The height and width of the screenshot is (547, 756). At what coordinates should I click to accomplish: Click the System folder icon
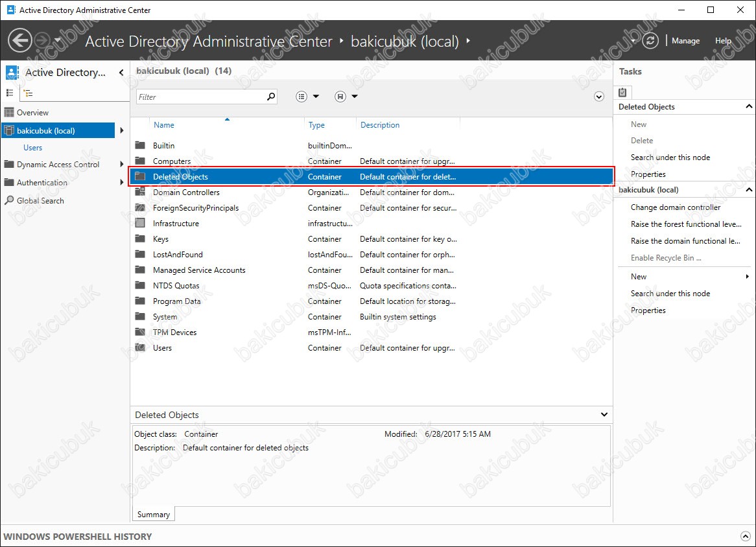coord(140,316)
